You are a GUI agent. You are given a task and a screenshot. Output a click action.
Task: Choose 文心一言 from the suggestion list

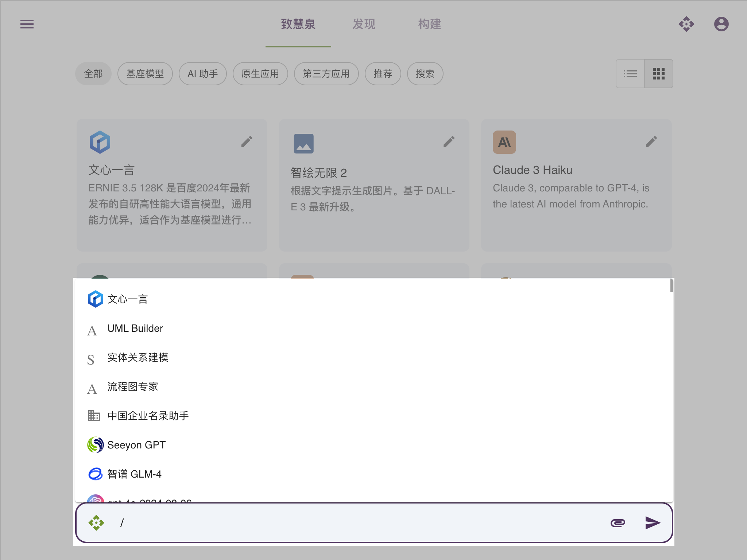click(x=372, y=299)
